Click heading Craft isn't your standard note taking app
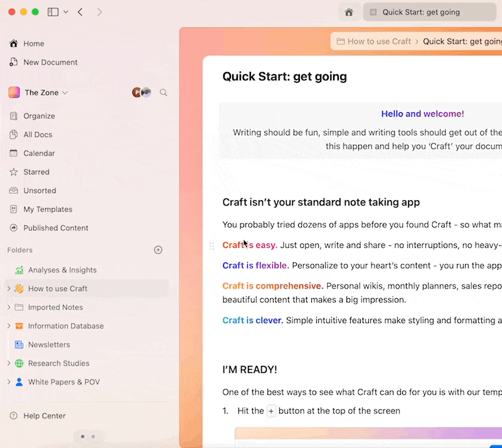Viewport: 502px width, 448px height. click(321, 203)
